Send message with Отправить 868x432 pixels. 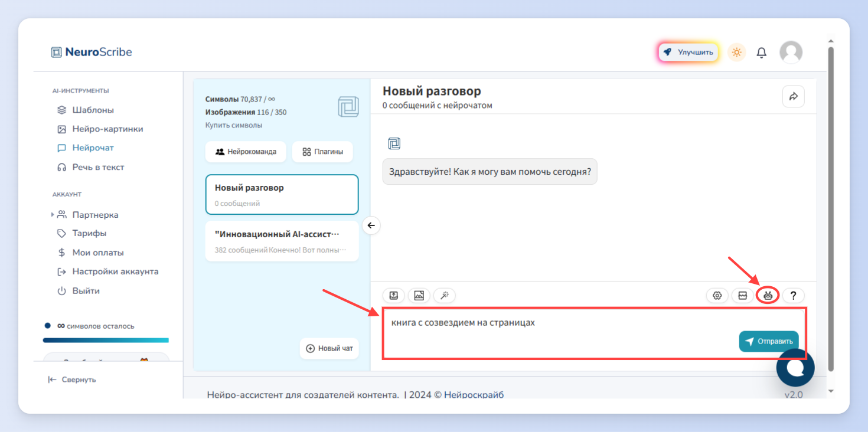[769, 341]
